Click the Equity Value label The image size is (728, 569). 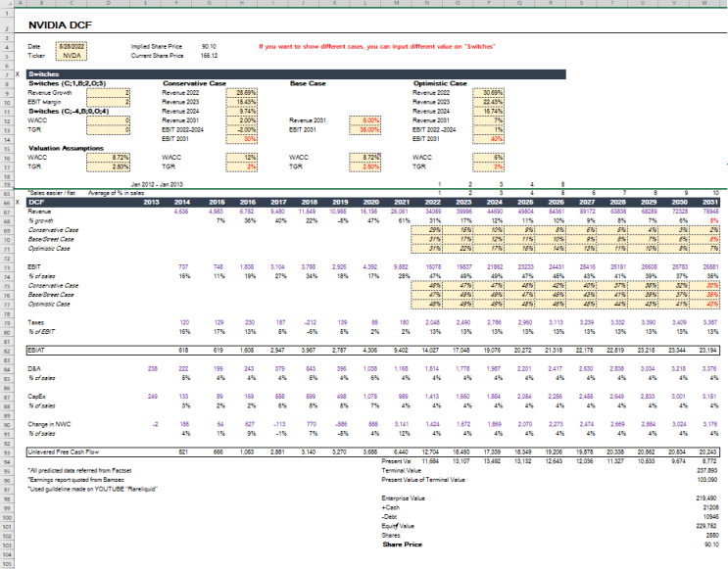tap(398, 526)
